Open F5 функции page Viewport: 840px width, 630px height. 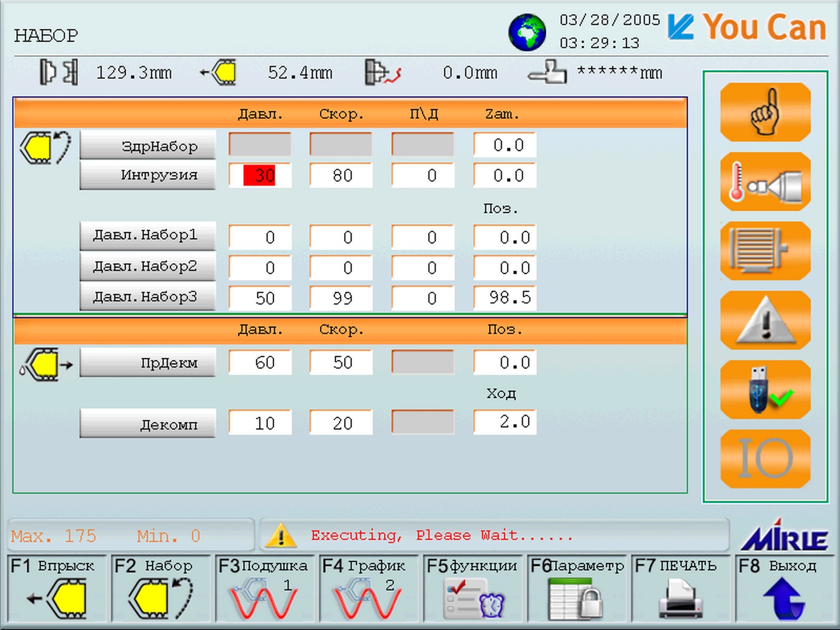[x=472, y=588]
